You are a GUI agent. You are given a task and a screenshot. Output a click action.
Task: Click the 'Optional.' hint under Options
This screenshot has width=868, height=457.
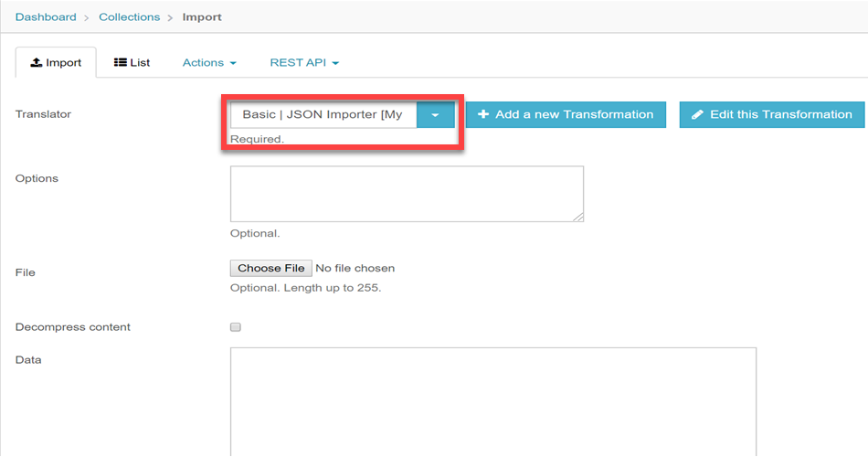[x=255, y=233]
